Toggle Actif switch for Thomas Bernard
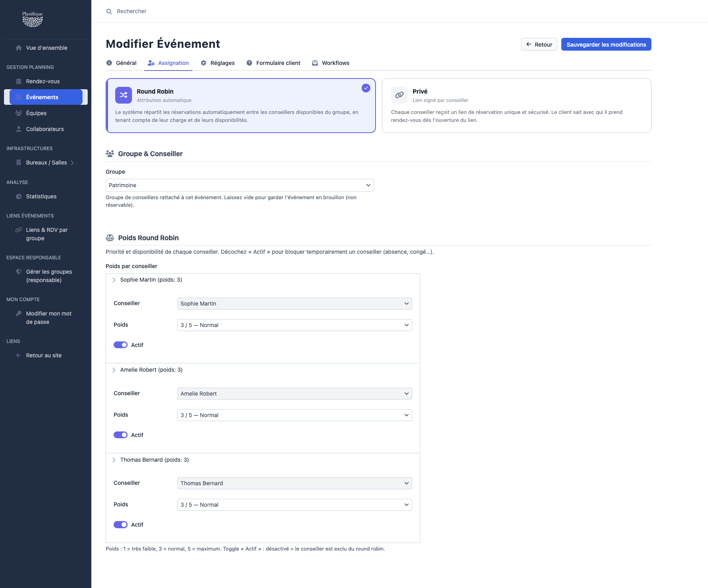Image resolution: width=708 pixels, height=588 pixels. 121,525
